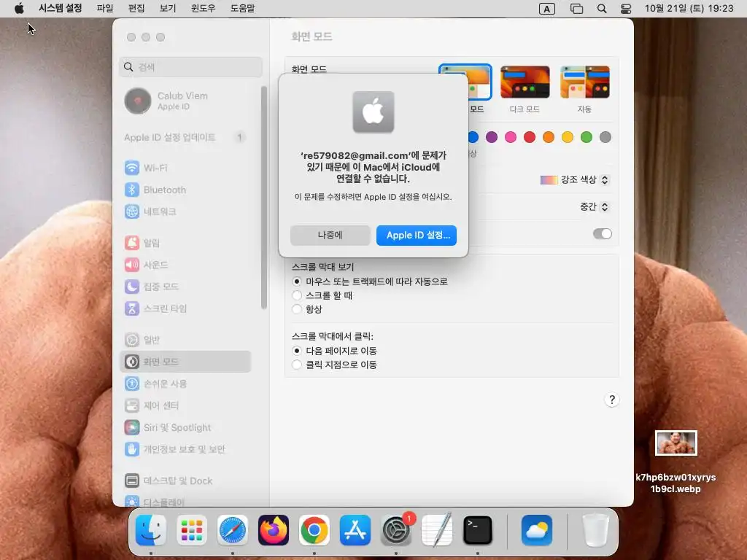This screenshot has height=560, width=747.
Task: Click the Stage Manager menu bar icon
Action: (x=576, y=9)
